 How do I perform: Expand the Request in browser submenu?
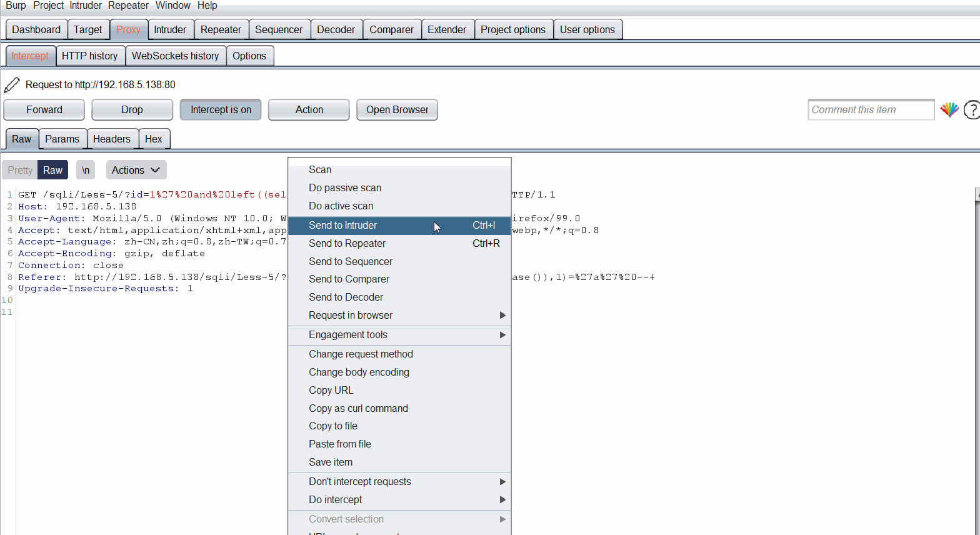[x=399, y=316]
